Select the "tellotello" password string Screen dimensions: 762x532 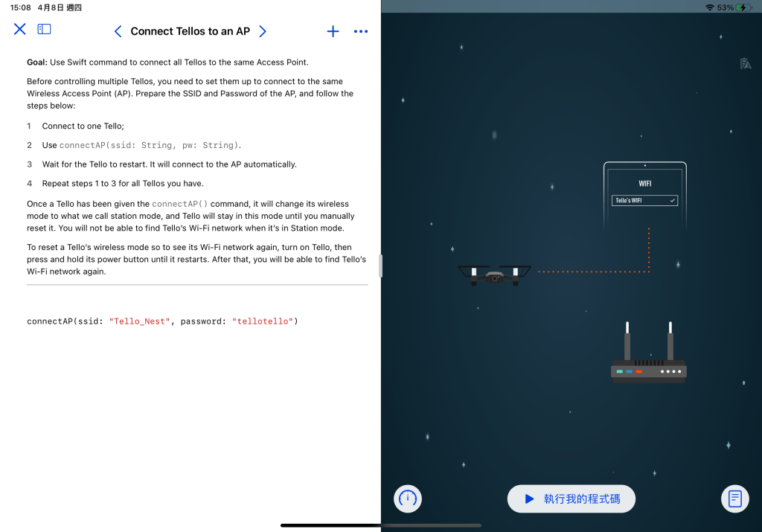click(264, 321)
